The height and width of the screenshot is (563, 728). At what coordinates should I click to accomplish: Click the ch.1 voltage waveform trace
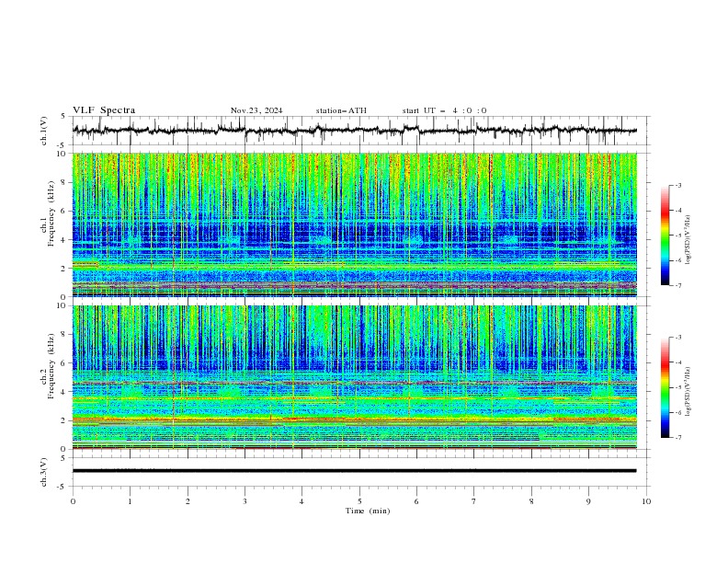354,131
